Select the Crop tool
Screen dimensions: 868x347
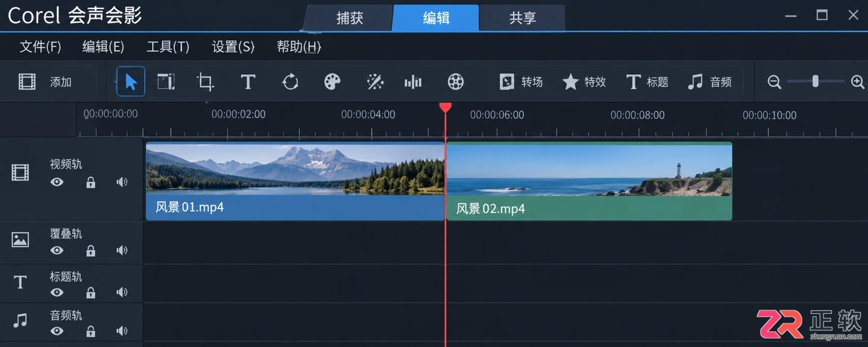[x=206, y=82]
